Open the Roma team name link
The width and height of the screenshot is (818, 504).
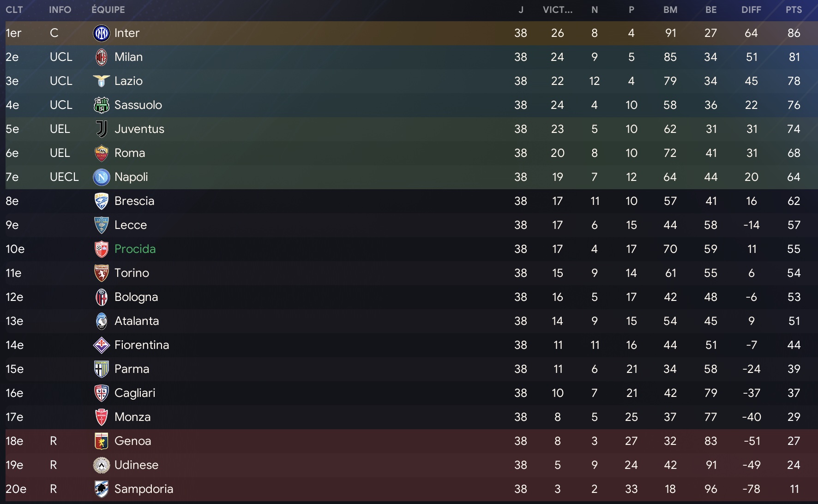tap(130, 153)
